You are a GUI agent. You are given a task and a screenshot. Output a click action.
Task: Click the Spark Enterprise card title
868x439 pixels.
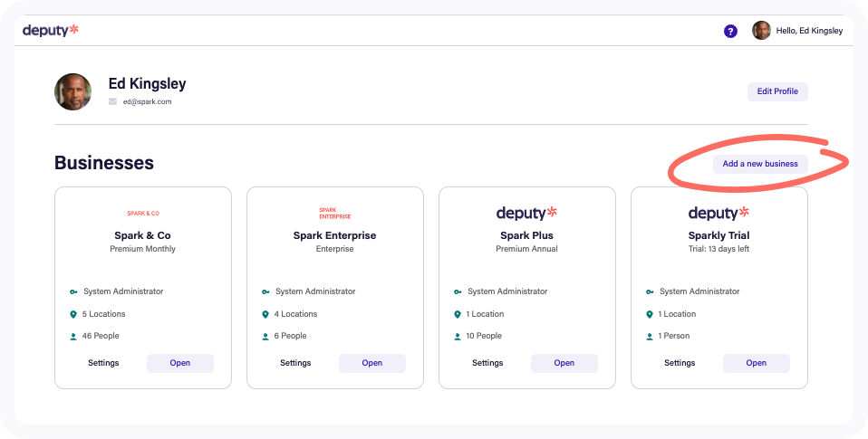[x=335, y=235]
